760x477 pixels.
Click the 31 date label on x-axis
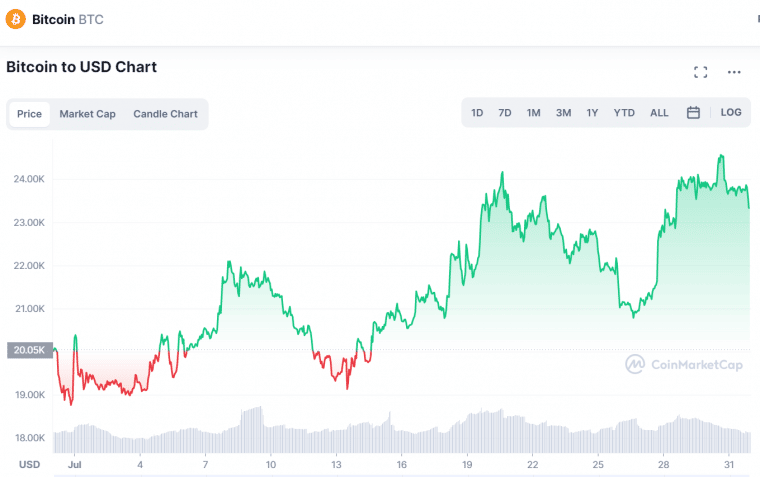[x=728, y=464]
